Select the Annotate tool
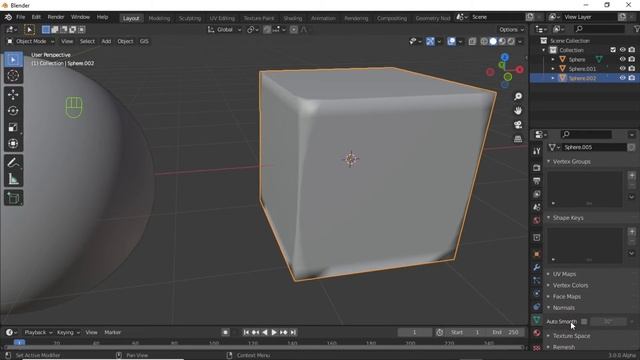Image resolution: width=640 pixels, height=360 pixels. [x=13, y=162]
